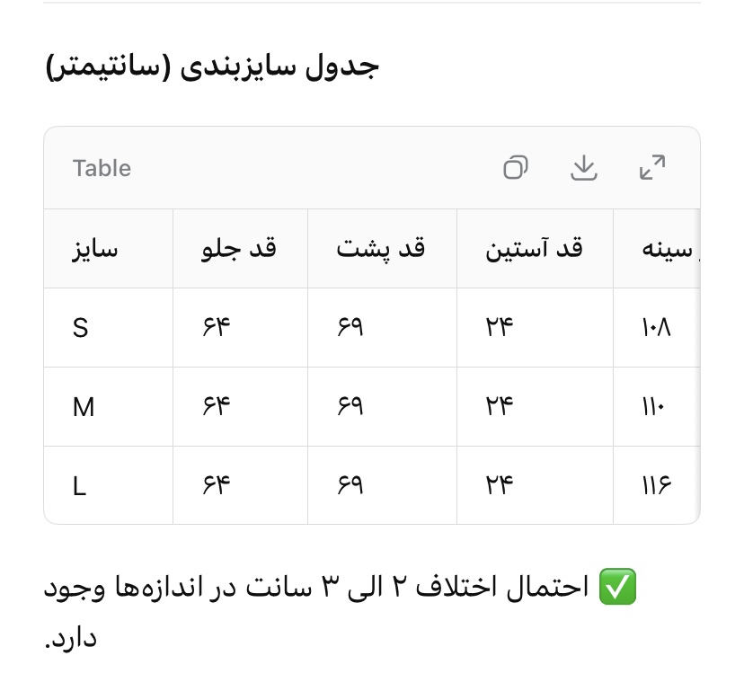The height and width of the screenshot is (700, 744).
Task: Select the قد پشت column header
Action: [x=381, y=249]
